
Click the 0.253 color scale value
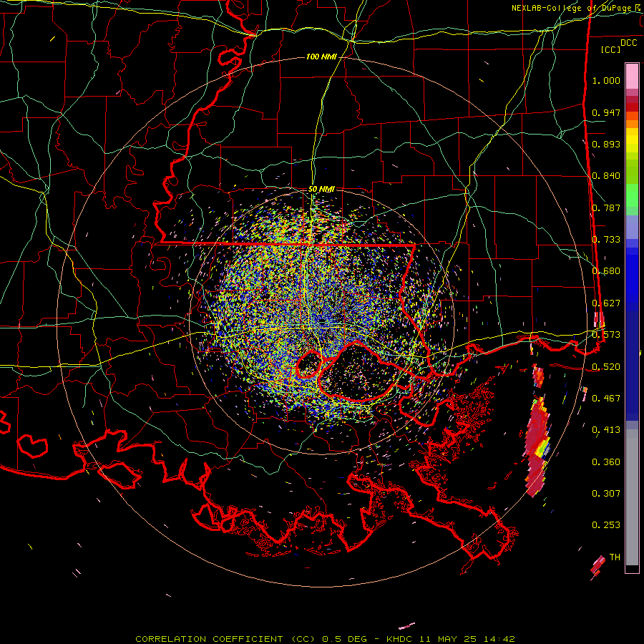point(606,525)
